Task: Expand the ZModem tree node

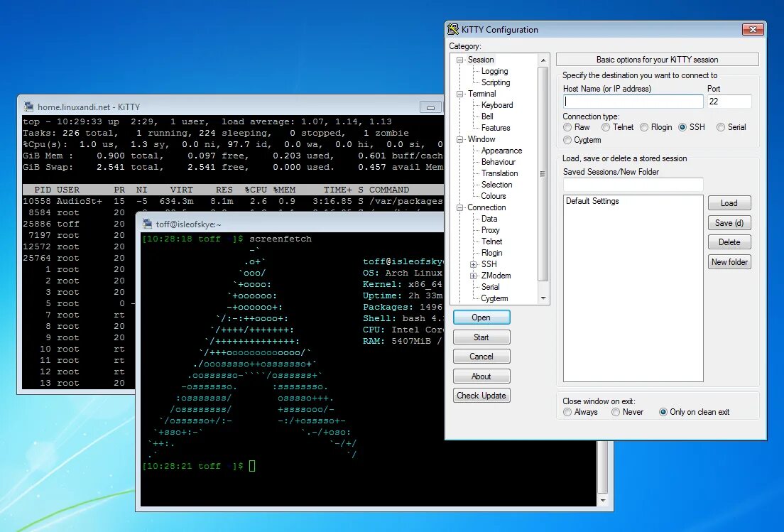Action: click(473, 276)
